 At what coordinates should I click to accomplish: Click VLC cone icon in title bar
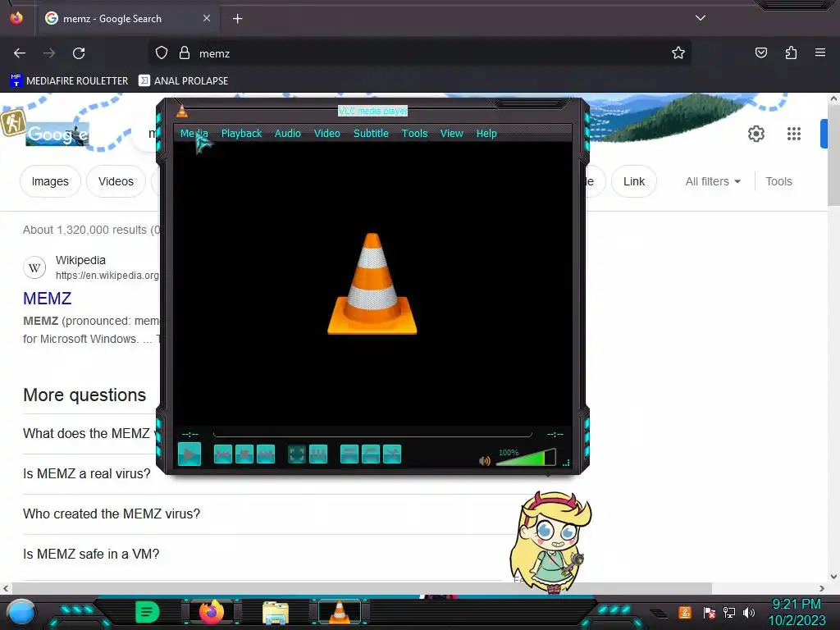(182, 111)
